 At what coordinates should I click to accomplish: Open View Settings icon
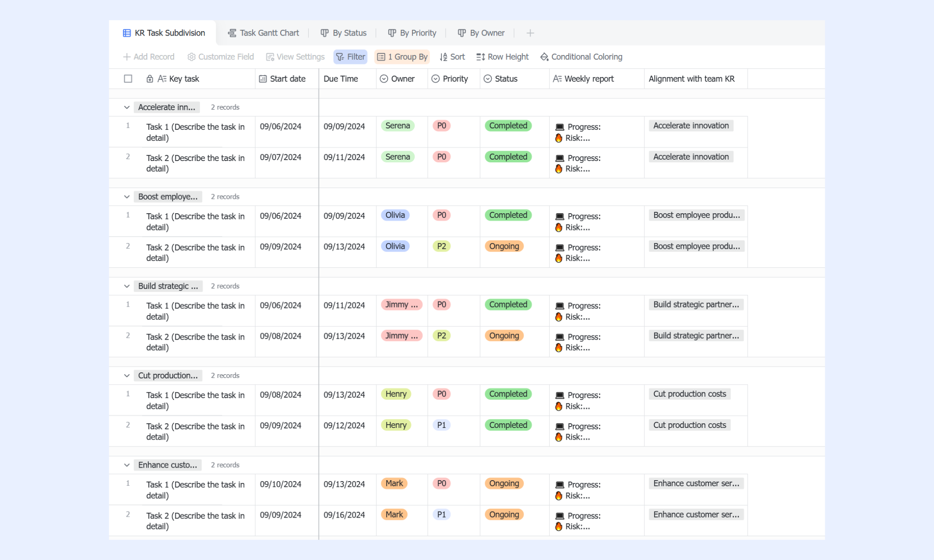click(x=270, y=57)
